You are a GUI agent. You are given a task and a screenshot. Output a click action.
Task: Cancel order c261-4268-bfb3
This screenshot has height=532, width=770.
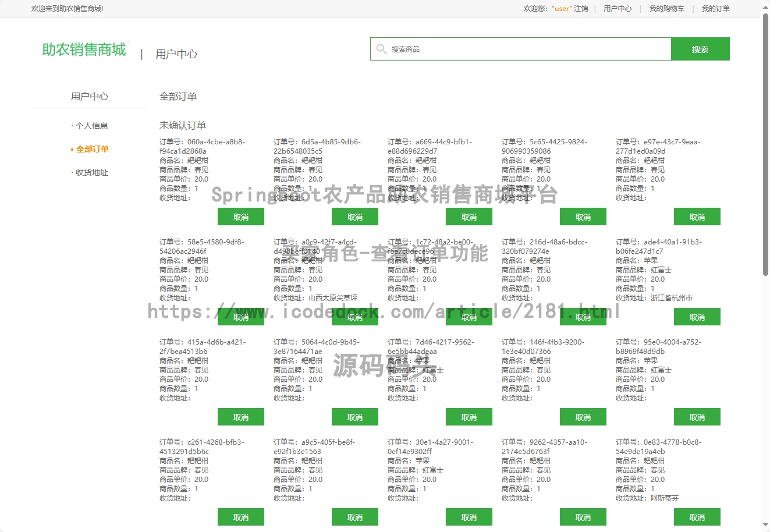coord(241,517)
